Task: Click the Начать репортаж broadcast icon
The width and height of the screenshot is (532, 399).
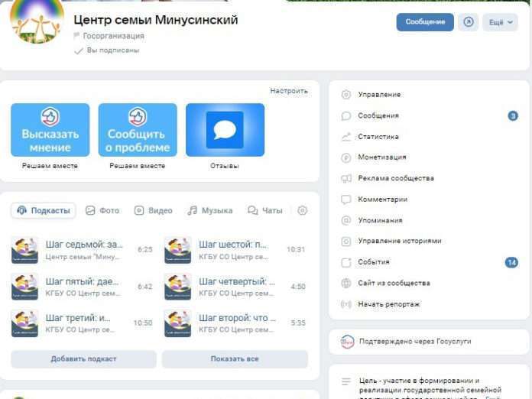Action: [x=345, y=304]
